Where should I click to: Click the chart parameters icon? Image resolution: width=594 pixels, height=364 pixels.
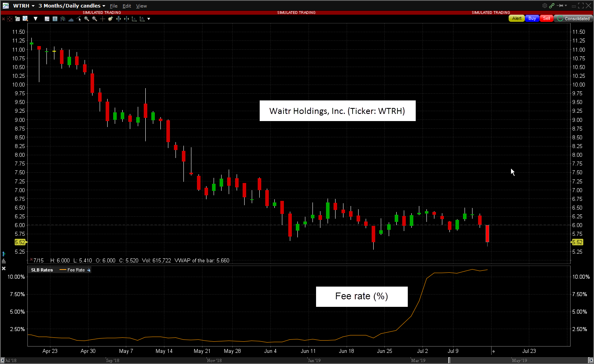47,19
